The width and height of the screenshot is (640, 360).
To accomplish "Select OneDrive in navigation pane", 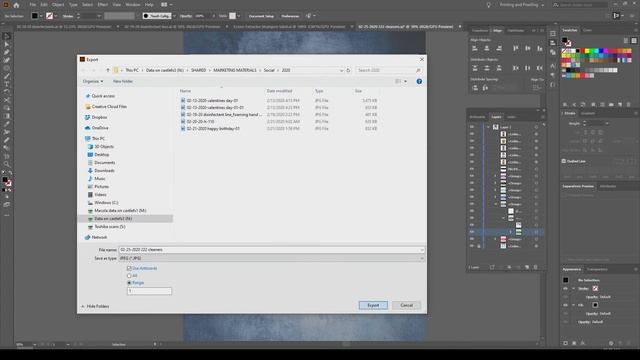I will pyautogui.click(x=100, y=128).
